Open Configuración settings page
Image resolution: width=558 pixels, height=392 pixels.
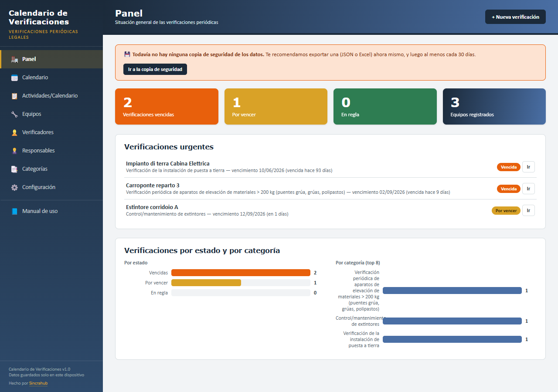point(51,187)
